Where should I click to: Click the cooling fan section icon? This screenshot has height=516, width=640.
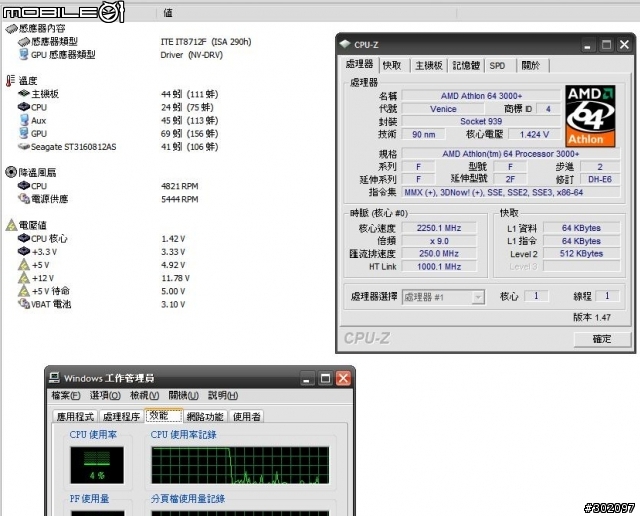pyautogui.click(x=11, y=172)
